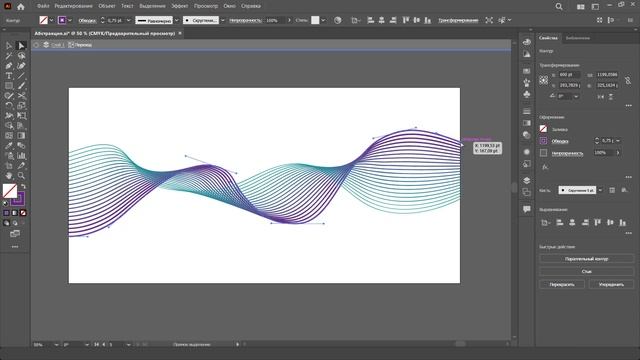This screenshot has height=360, width=640.
Task: Click fill swatch in Properties Заливка row
Action: [x=543, y=129]
